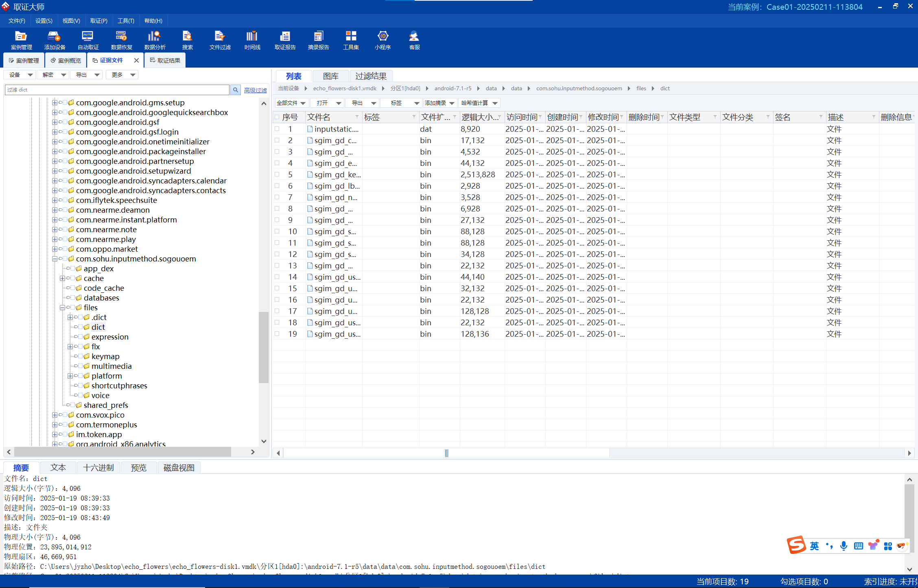Tick the tree checkbox for shared_prefs

click(x=73, y=405)
